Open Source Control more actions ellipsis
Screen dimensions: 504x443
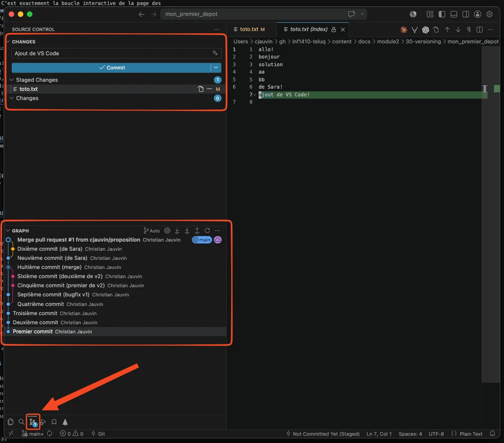click(x=217, y=29)
